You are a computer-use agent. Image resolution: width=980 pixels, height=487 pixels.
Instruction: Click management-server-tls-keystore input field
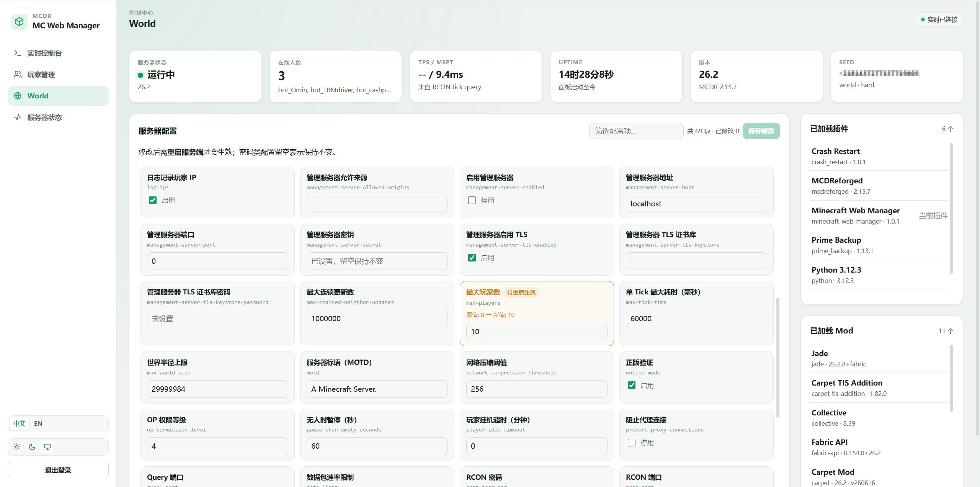coord(696,261)
